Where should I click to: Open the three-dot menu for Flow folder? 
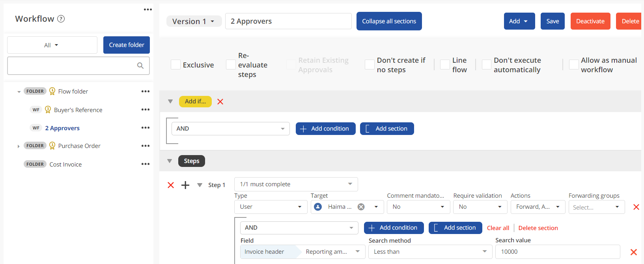click(146, 91)
